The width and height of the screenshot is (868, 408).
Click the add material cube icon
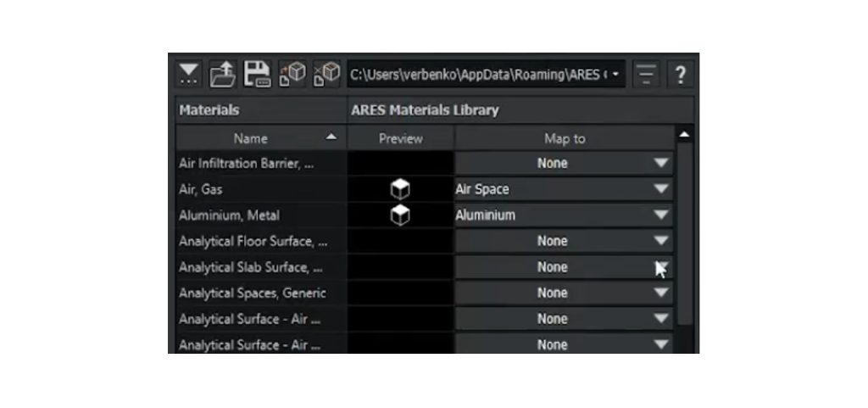292,75
